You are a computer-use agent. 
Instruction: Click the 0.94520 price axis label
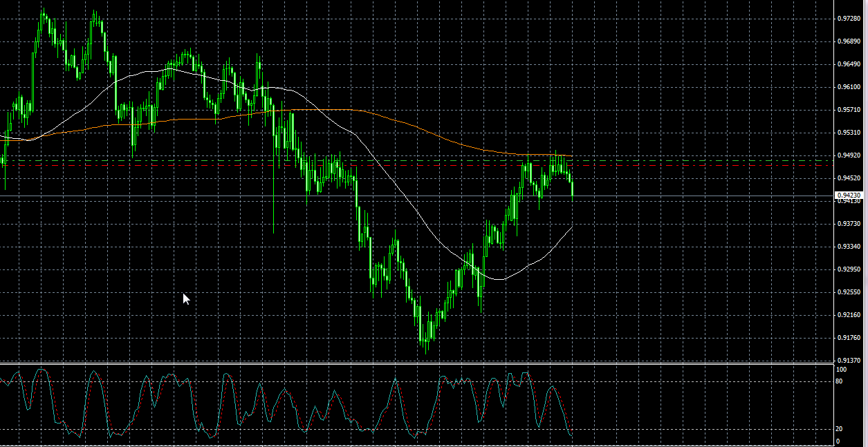pos(849,178)
